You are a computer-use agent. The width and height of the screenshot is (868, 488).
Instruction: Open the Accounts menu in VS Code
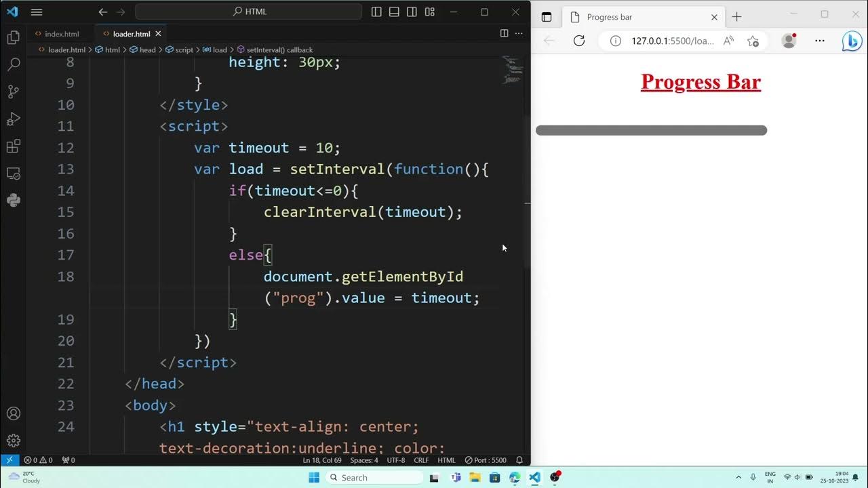pos(13,413)
